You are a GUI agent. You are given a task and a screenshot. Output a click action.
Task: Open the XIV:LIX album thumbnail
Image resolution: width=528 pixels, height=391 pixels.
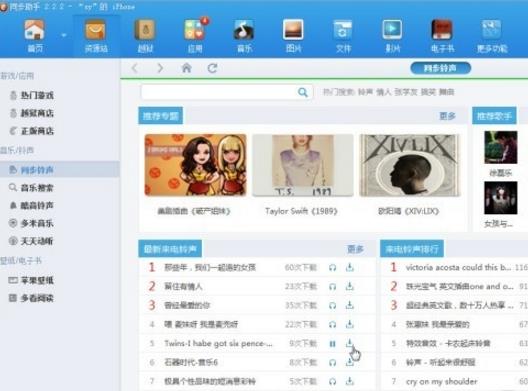click(409, 165)
